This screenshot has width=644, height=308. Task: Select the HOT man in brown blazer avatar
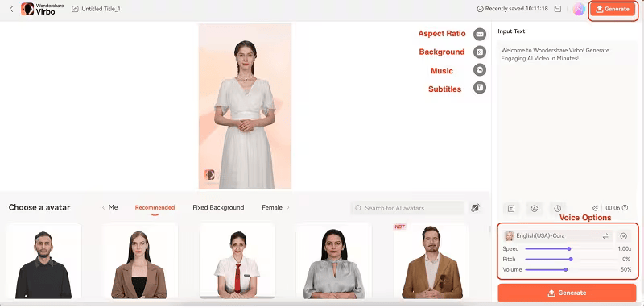[x=431, y=261]
